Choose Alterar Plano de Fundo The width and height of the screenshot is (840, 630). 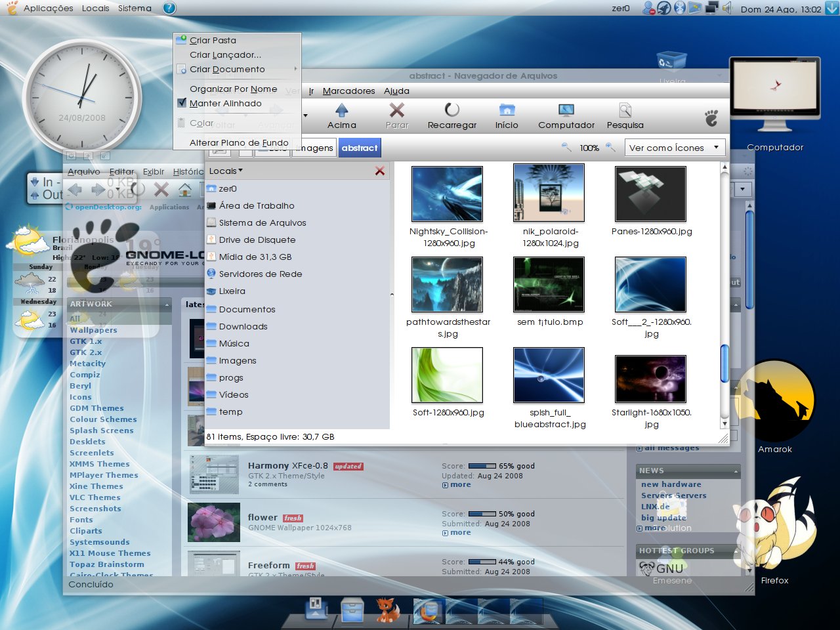pyautogui.click(x=237, y=142)
